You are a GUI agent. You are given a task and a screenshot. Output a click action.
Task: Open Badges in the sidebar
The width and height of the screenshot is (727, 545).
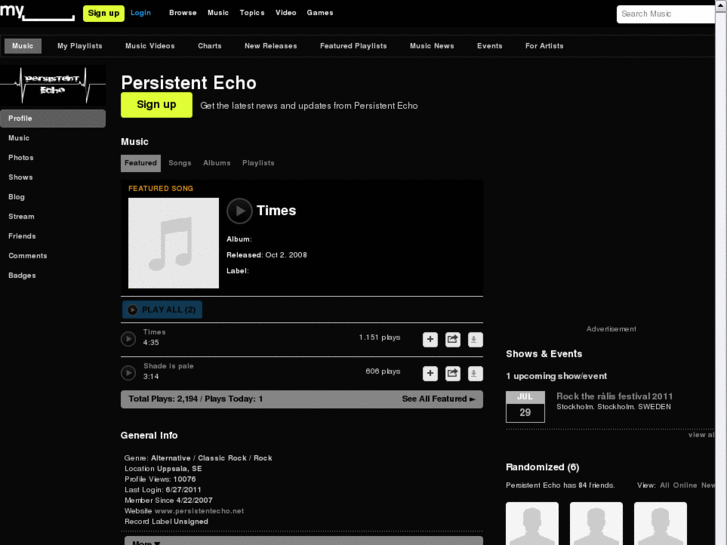[22, 276]
